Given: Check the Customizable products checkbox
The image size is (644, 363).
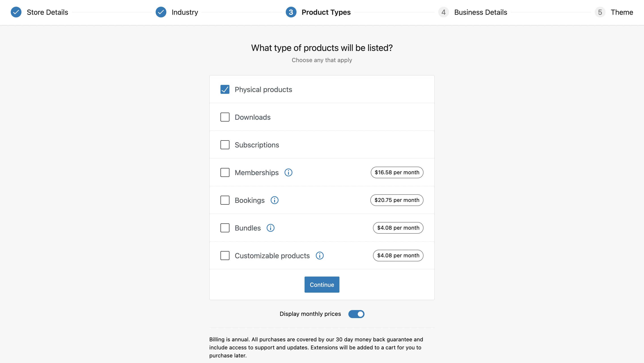Looking at the screenshot, I should (x=225, y=256).
